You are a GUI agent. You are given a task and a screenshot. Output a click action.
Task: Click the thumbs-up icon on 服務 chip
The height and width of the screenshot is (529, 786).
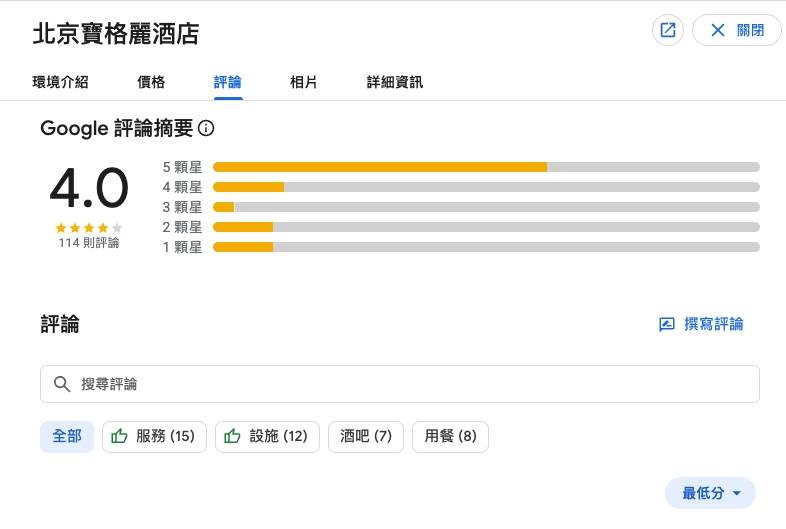click(x=120, y=436)
